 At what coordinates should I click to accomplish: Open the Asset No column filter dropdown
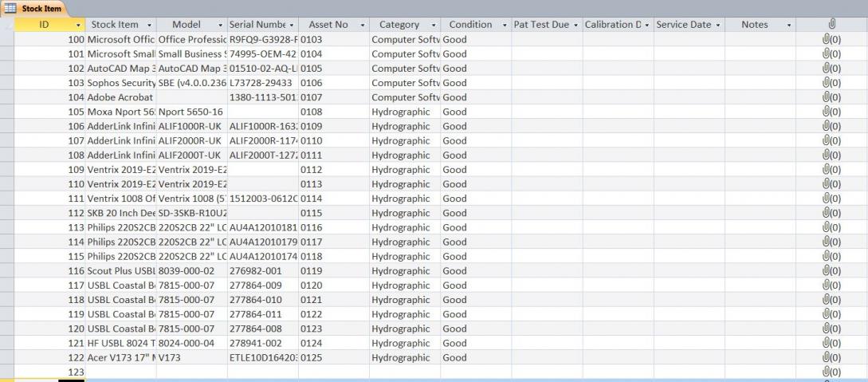tap(363, 25)
